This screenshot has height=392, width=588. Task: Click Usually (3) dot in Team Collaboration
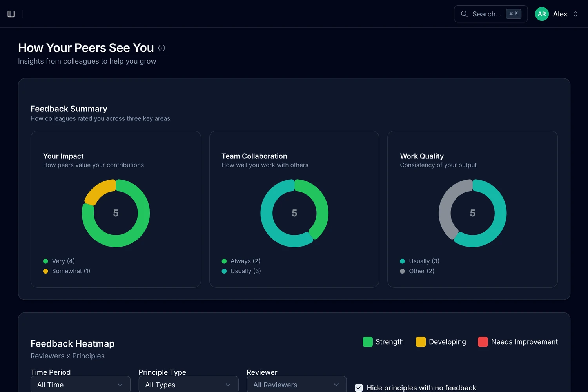(x=224, y=271)
